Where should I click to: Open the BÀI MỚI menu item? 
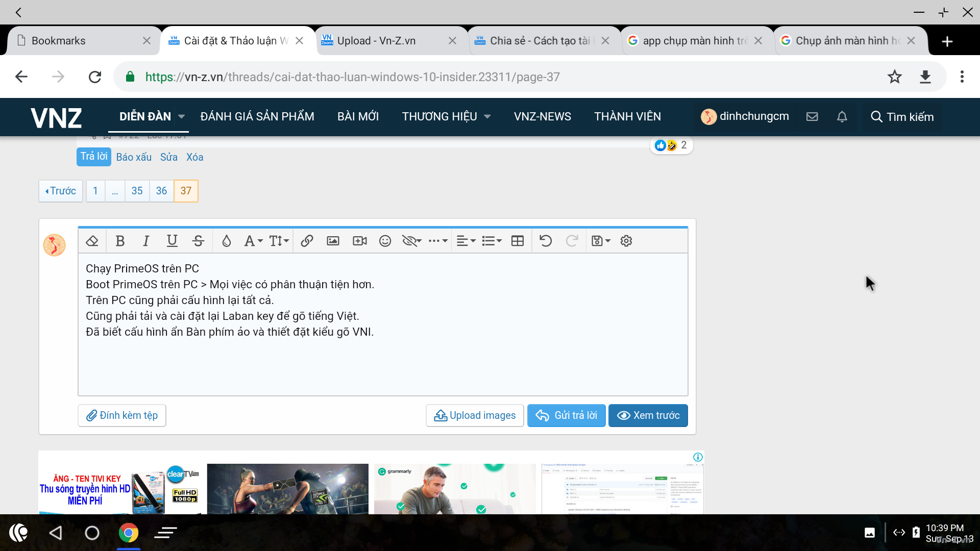[x=358, y=117]
